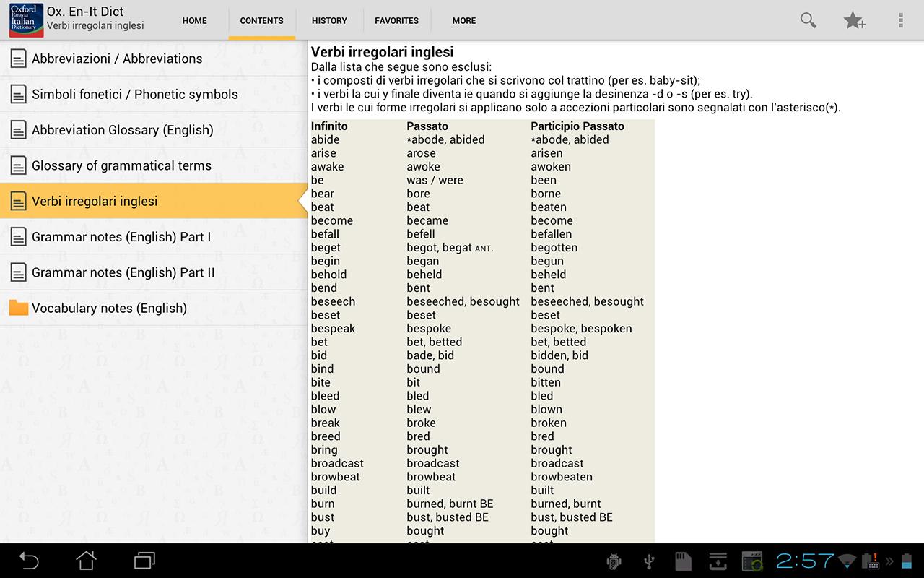The image size is (924, 578).
Task: Tap the Android back navigation button
Action: 29,561
